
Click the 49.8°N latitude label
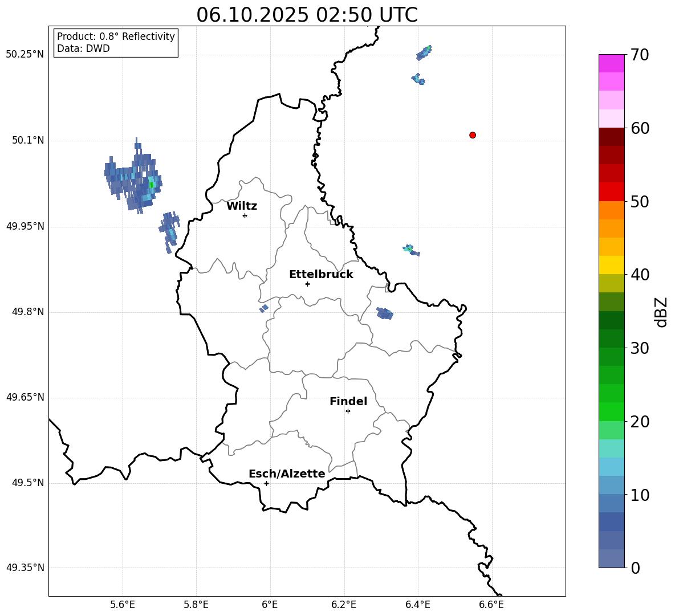pos(28,312)
